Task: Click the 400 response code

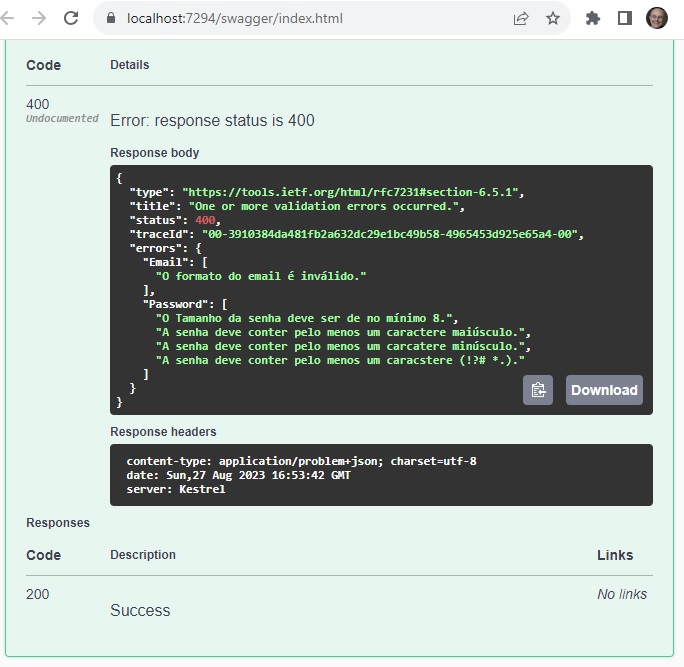Action: click(x=38, y=104)
